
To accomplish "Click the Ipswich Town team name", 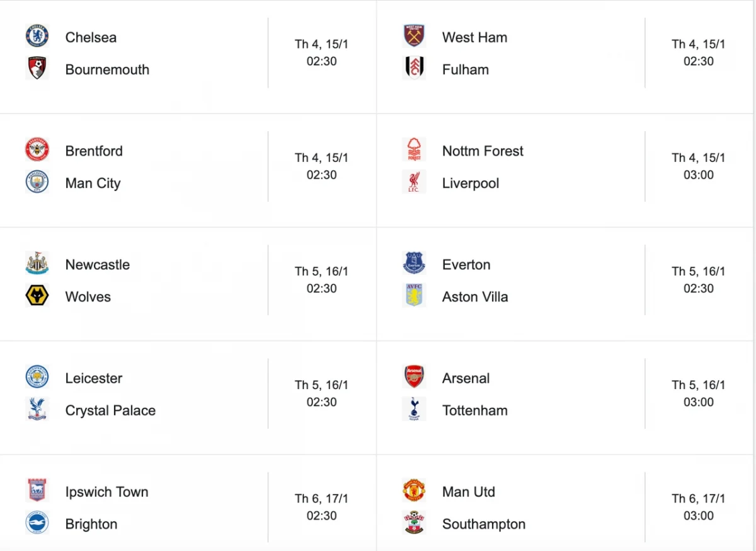I will [107, 492].
